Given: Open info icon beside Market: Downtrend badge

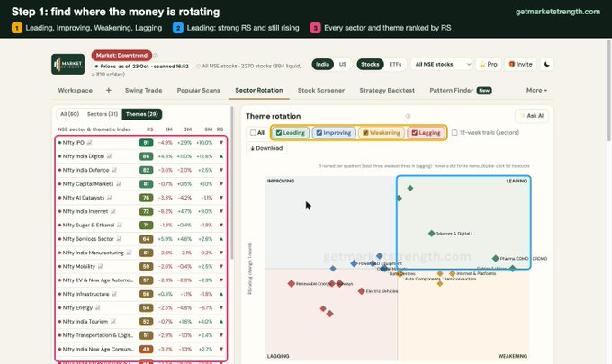Looking at the screenshot, I should tap(156, 56).
